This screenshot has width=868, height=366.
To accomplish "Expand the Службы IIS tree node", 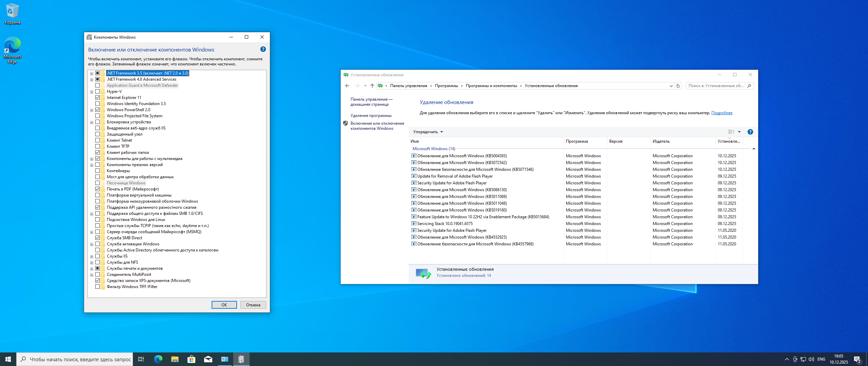I will (92, 257).
